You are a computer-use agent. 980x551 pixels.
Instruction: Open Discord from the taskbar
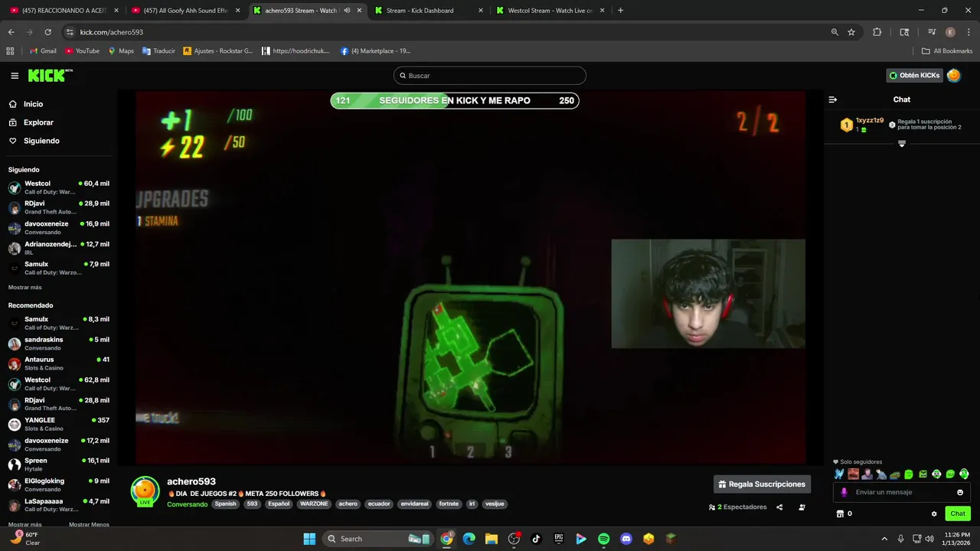(626, 539)
